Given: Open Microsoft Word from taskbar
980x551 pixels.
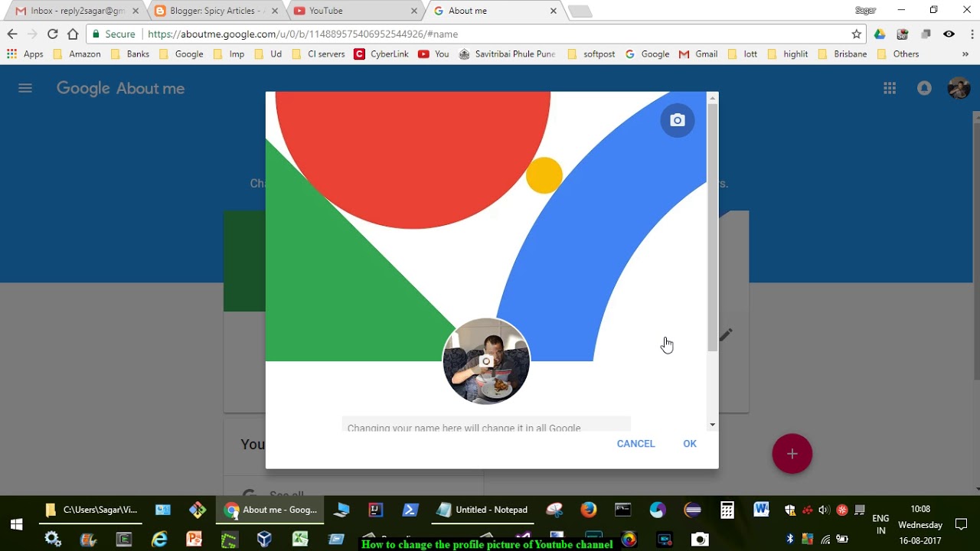Looking at the screenshot, I should (x=760, y=510).
